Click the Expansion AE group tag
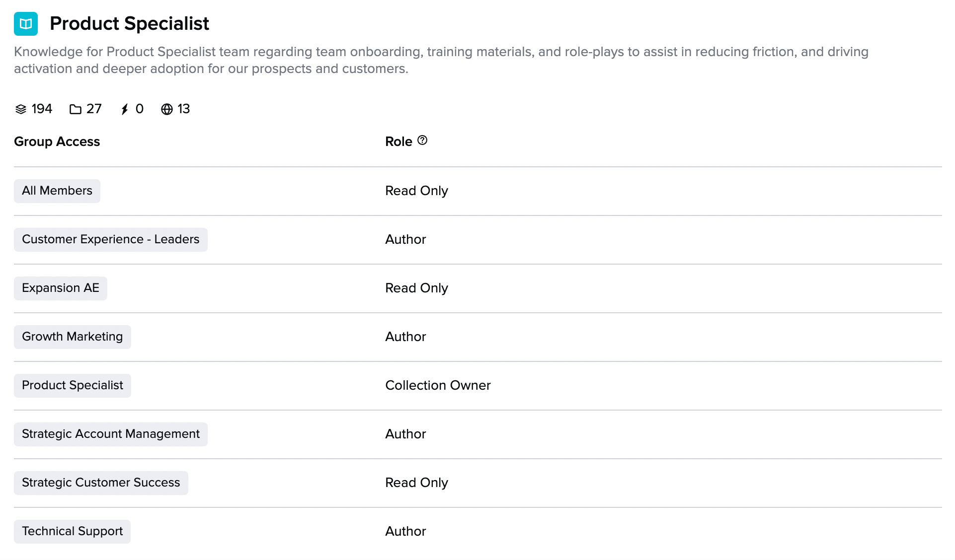 tap(61, 288)
